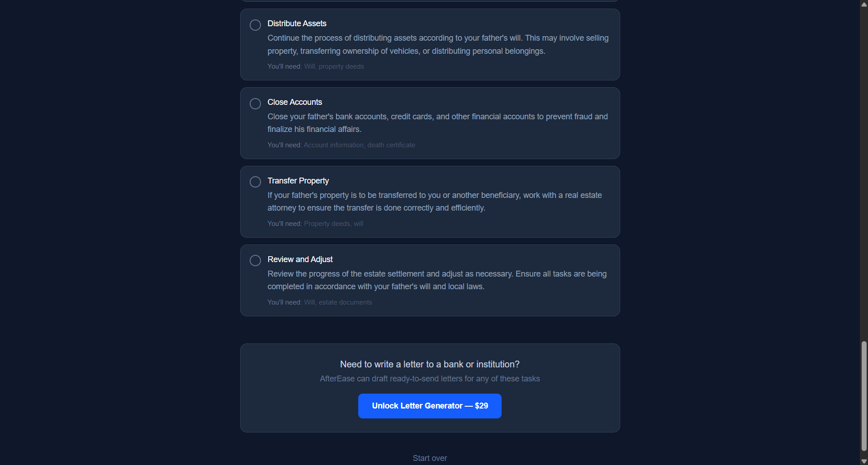Click the Close Accounts title text
The width and height of the screenshot is (868, 465).
(294, 102)
